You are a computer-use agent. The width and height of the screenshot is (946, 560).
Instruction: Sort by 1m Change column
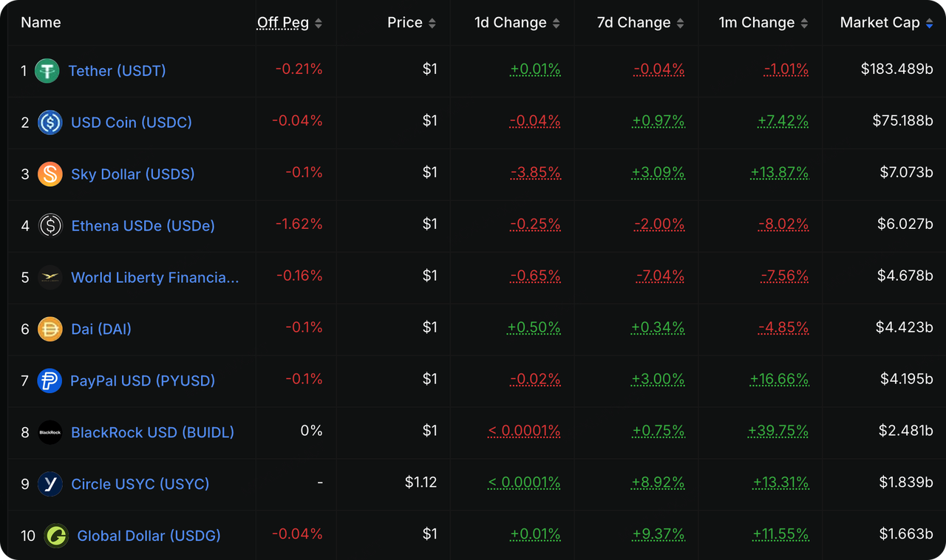(763, 23)
